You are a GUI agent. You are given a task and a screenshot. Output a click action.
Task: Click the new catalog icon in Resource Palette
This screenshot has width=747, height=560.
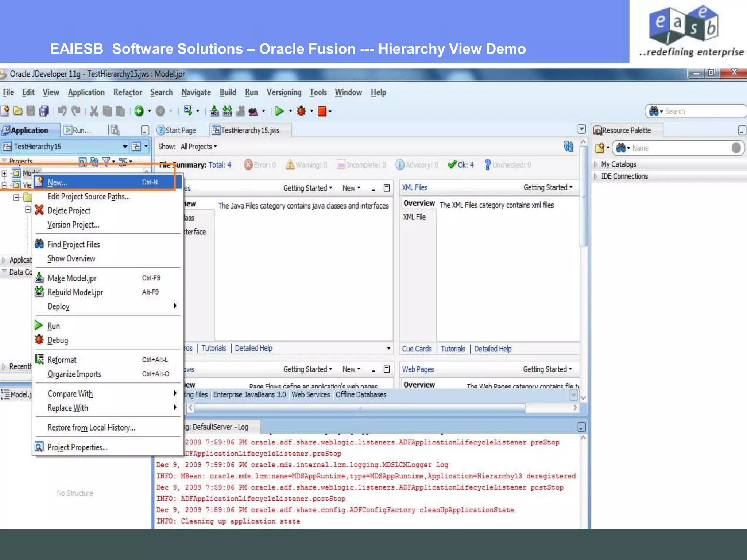(x=600, y=148)
